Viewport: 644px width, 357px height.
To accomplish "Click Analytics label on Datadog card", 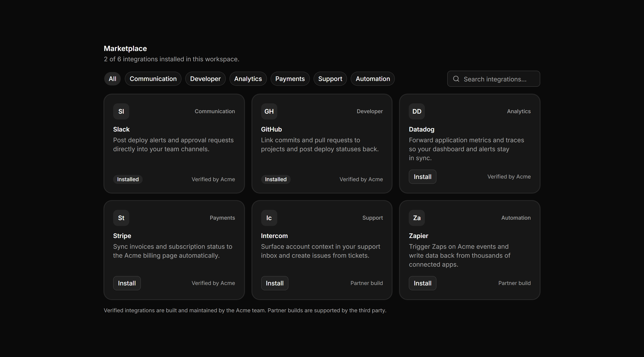I will pos(519,111).
